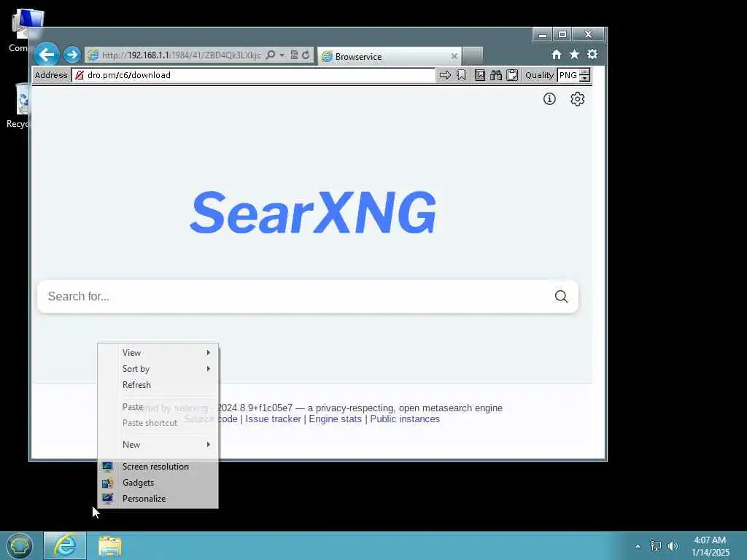
Task: Click the Browservice picture icon in the control bar
Action: click(480, 75)
